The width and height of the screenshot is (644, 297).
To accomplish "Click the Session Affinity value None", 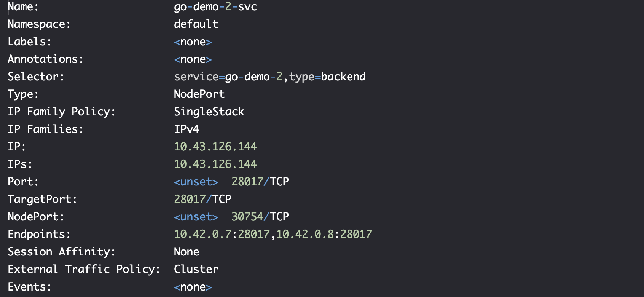I will tap(187, 252).
